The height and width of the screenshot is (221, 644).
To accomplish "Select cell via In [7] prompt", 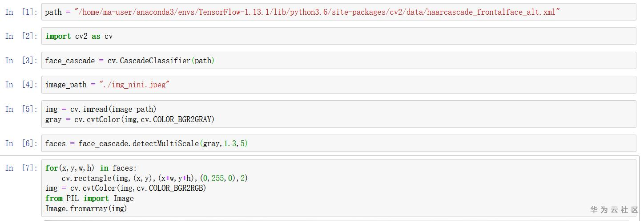I will point(21,168).
